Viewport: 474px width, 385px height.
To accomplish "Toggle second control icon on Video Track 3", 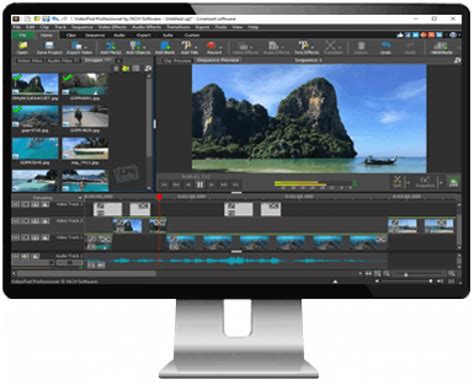I will [25, 204].
